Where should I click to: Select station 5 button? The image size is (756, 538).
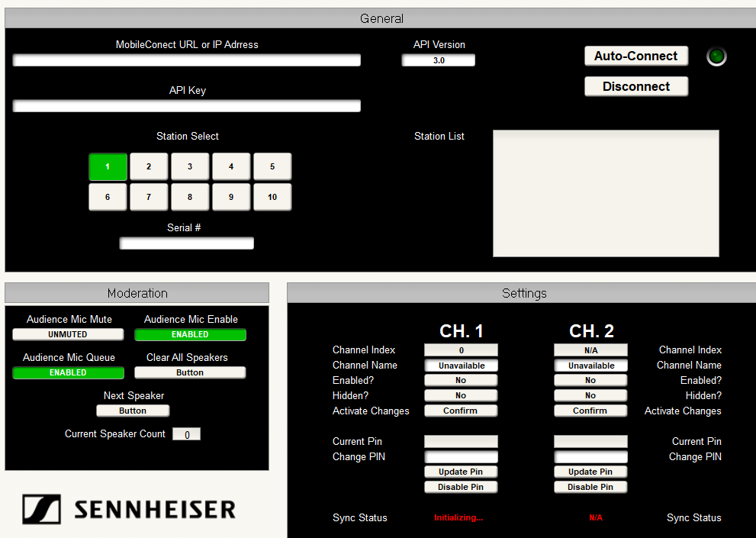[x=272, y=166]
